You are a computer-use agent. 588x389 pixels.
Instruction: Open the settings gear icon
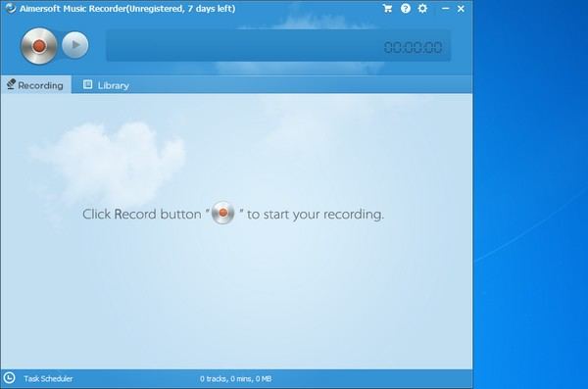422,8
